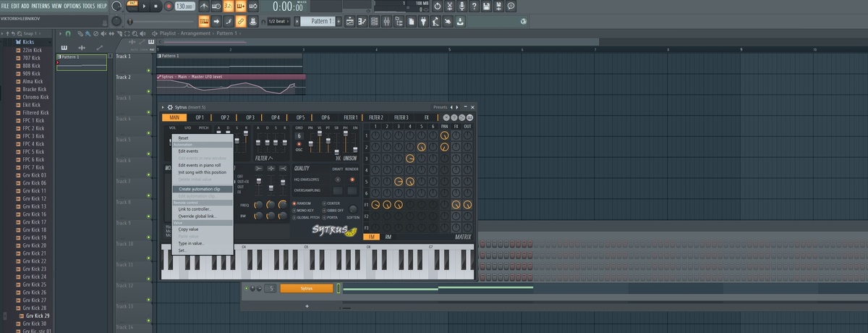Choose Edit events in piano roll
868x333 pixels.
point(202,165)
